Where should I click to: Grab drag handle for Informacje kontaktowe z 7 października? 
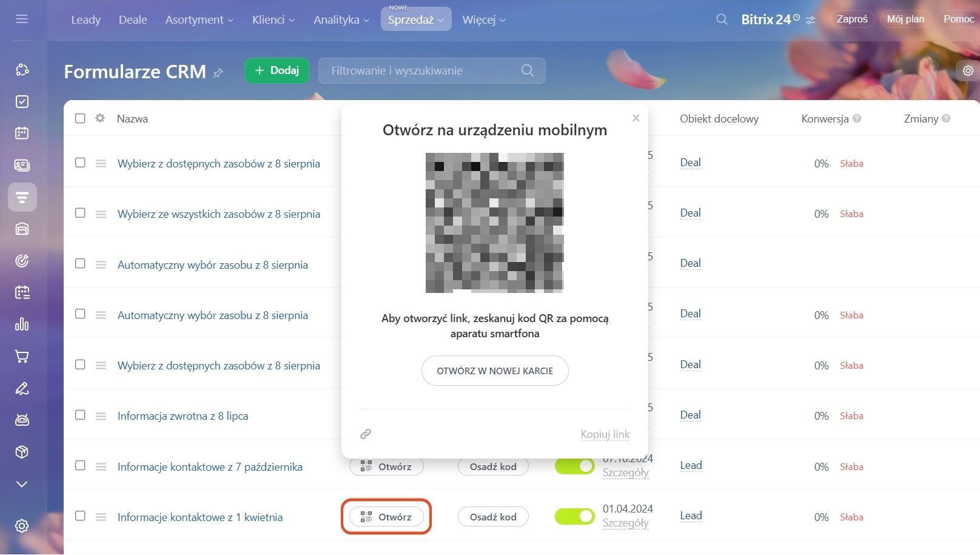pyautogui.click(x=101, y=466)
